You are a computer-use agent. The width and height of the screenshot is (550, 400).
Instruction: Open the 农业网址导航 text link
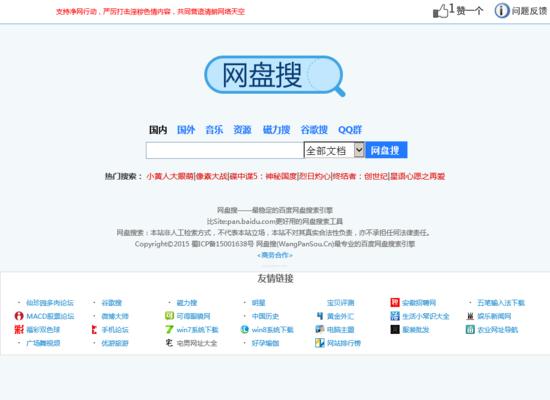(498, 329)
